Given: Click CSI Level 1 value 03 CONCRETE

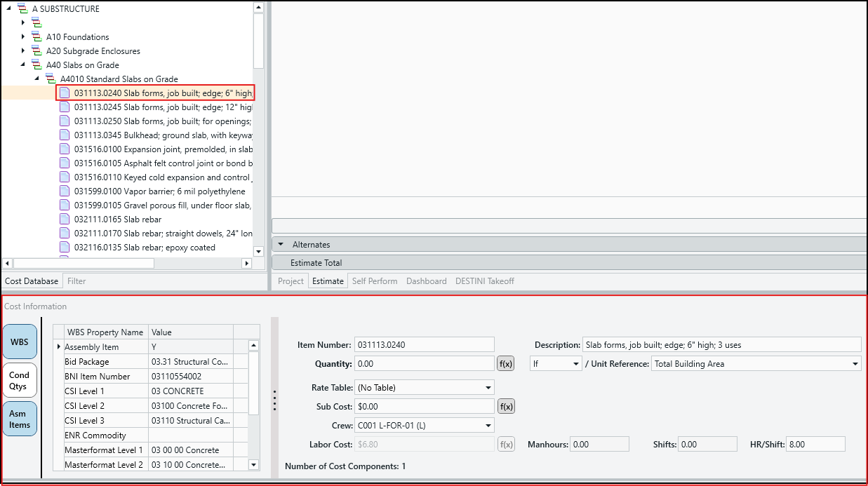Looking at the screenshot, I should pos(190,391).
